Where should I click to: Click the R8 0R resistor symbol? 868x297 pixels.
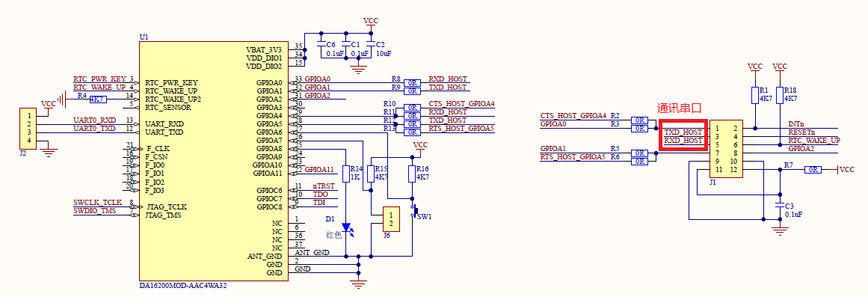point(412,82)
